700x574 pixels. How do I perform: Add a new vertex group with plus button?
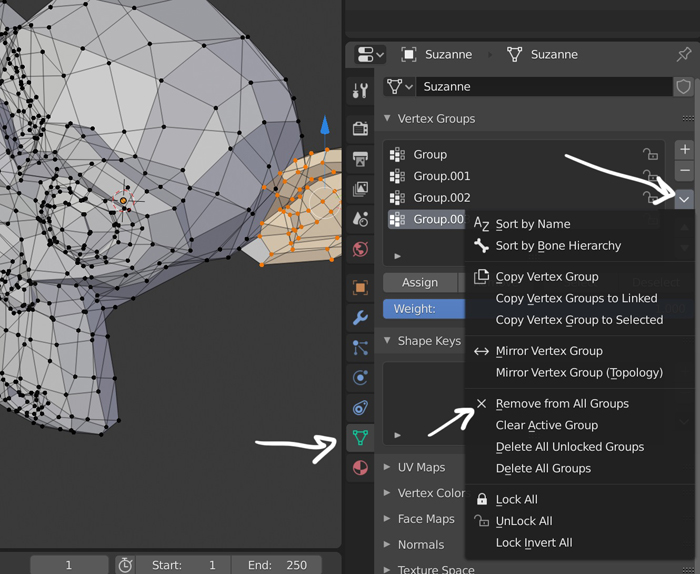pyautogui.click(x=684, y=150)
